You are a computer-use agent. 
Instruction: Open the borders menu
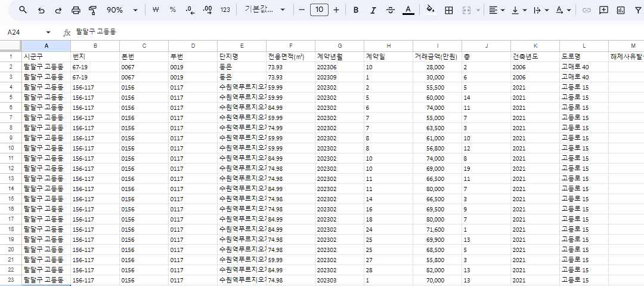coord(449,10)
